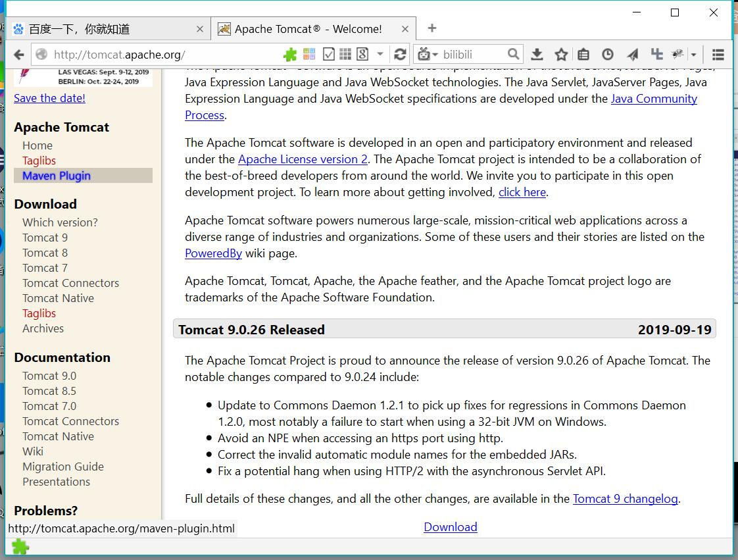Viewport: 738px width, 560px height.
Task: Click the refresh page icon
Action: click(x=400, y=54)
